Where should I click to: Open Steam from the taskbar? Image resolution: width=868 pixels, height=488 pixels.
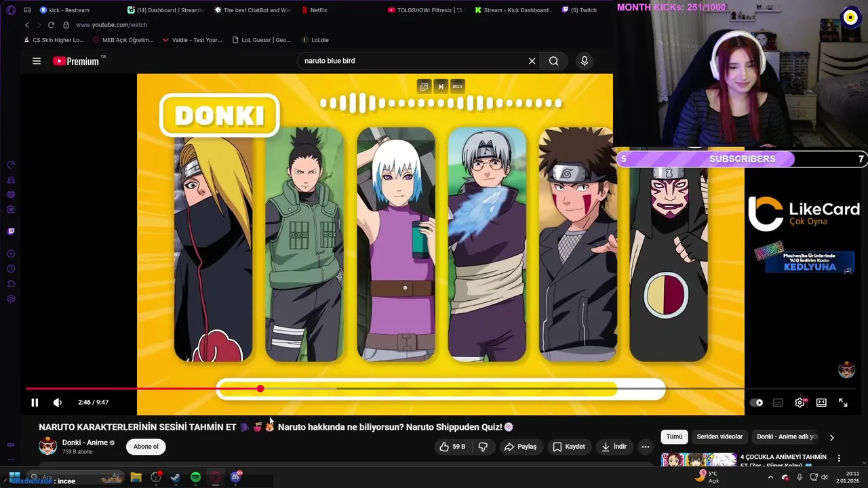(176, 477)
